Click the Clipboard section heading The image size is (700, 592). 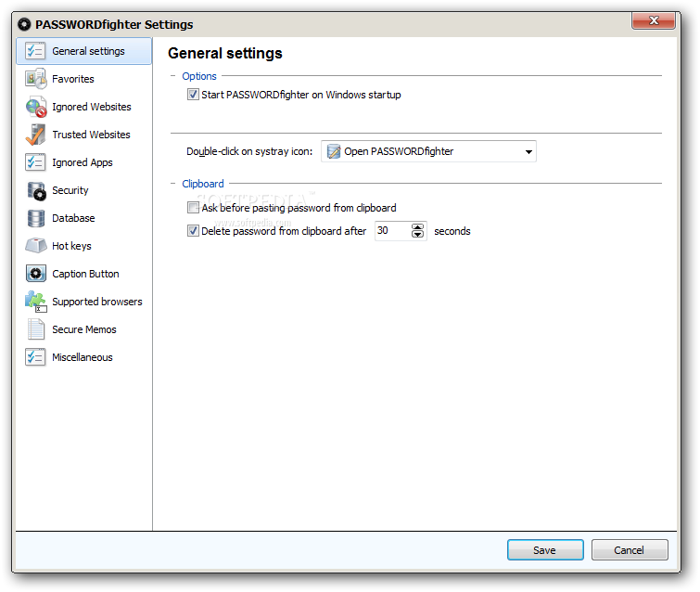coord(203,184)
